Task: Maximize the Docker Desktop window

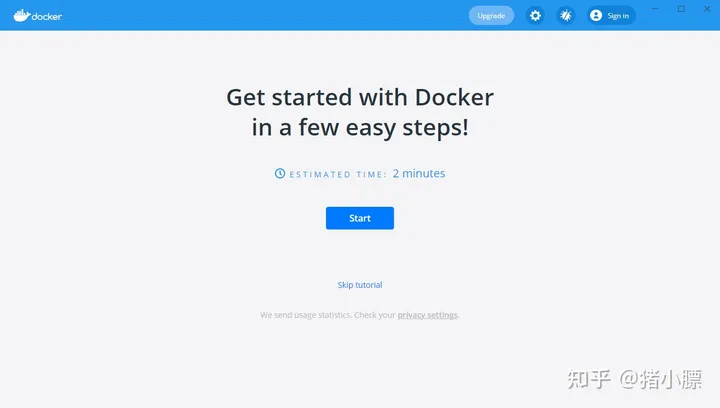Action: click(681, 9)
